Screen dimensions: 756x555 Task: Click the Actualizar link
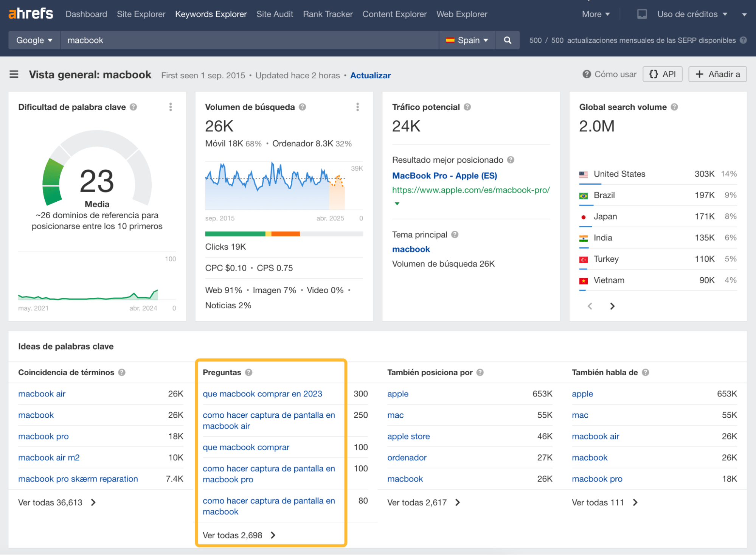pos(370,75)
